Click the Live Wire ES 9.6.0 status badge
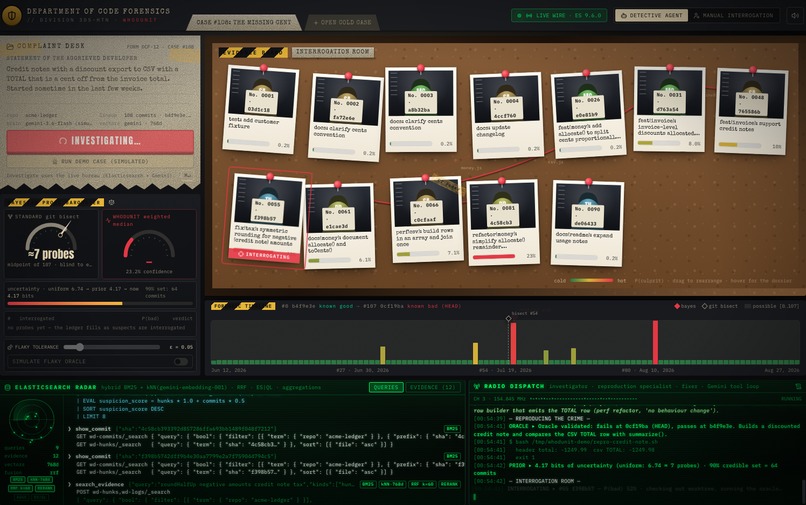806x505 pixels. tap(559, 15)
